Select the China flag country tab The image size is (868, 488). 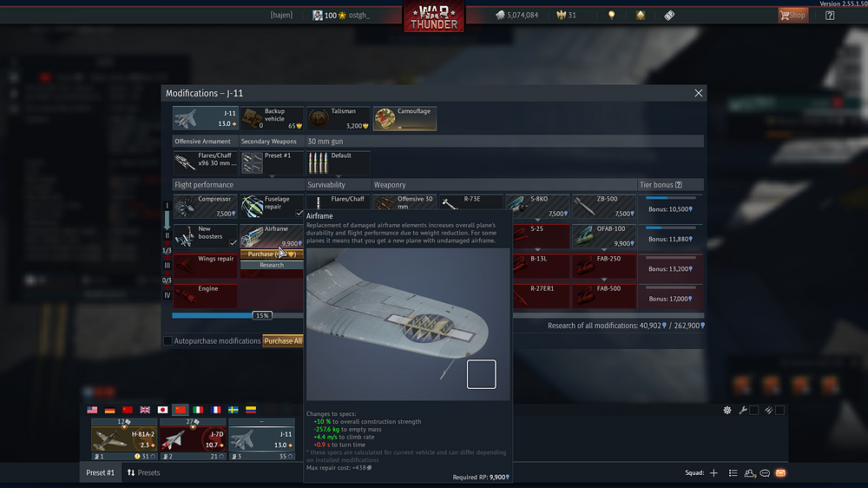point(181,410)
